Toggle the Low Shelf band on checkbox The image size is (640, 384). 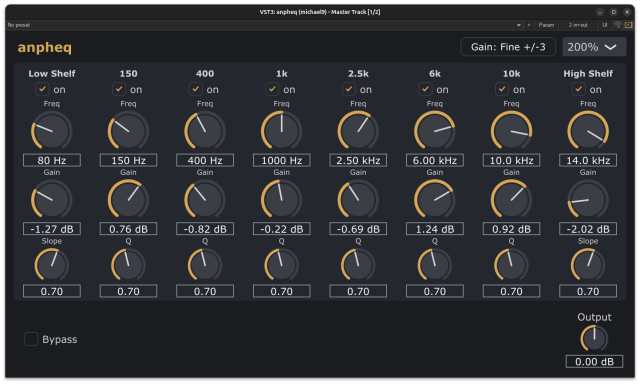[x=42, y=89]
